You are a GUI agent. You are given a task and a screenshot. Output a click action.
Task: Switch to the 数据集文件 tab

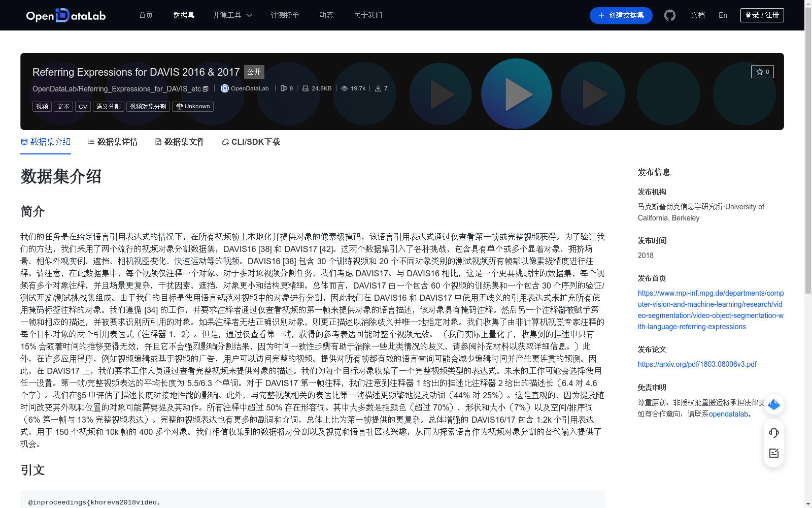[x=180, y=142]
